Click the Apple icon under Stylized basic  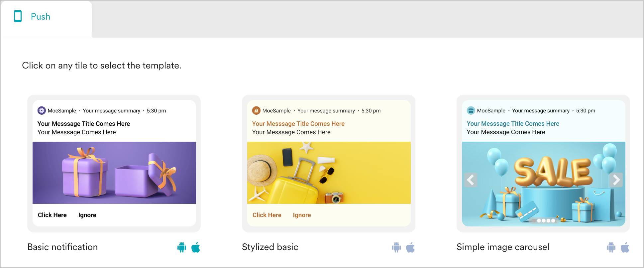tap(410, 247)
